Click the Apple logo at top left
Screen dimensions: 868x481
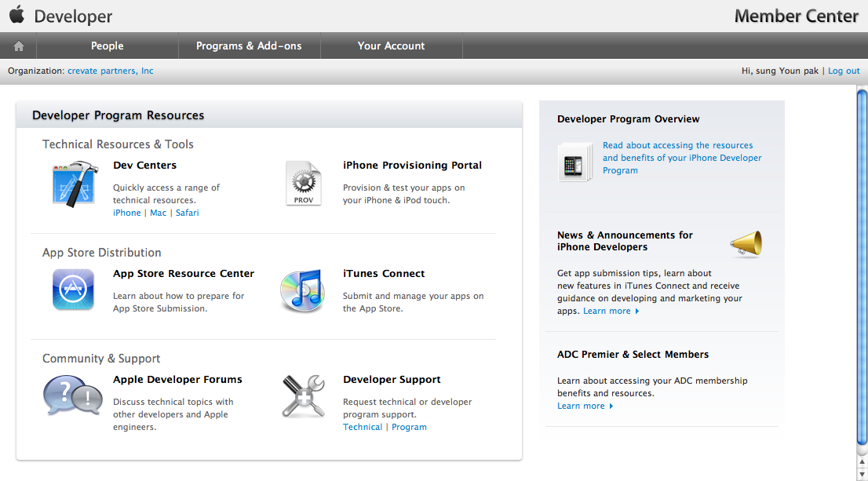point(17,14)
